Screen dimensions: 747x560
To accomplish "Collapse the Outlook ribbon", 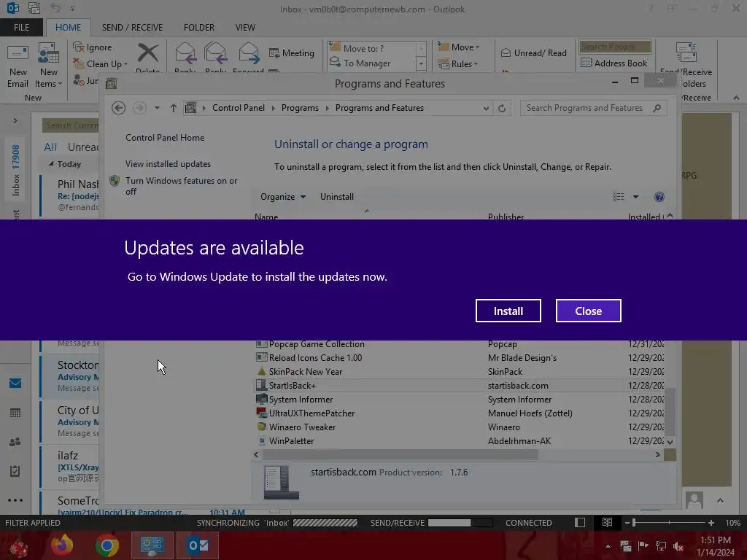I will pyautogui.click(x=736, y=98).
